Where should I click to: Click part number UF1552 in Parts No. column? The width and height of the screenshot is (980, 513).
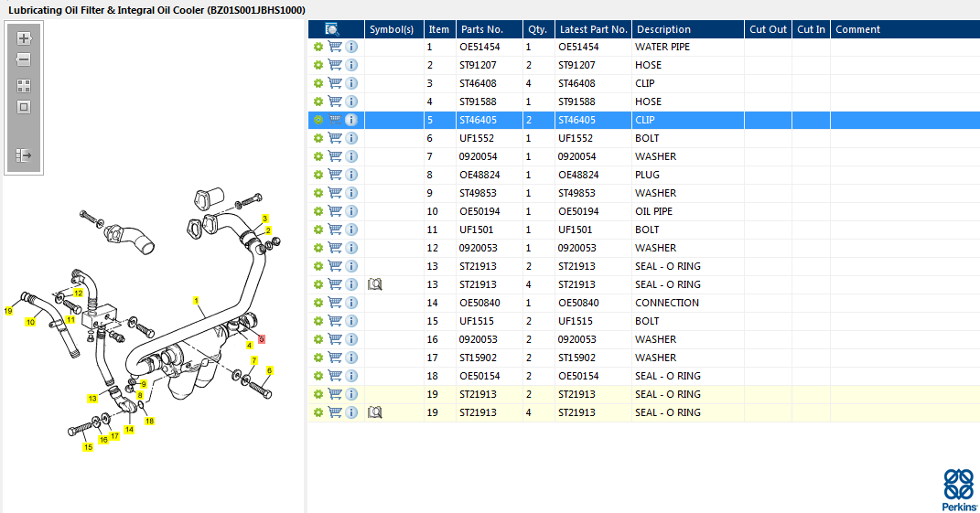tap(476, 138)
